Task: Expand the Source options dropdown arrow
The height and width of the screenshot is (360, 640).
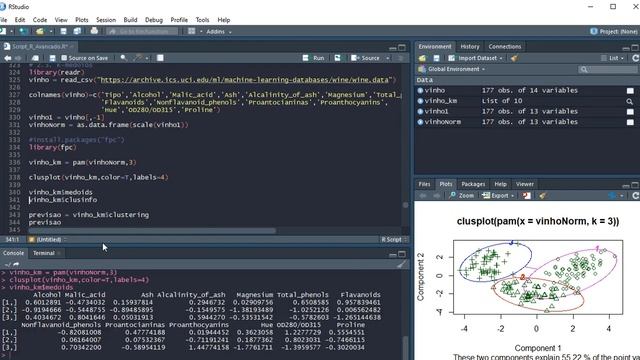Action: (387, 58)
